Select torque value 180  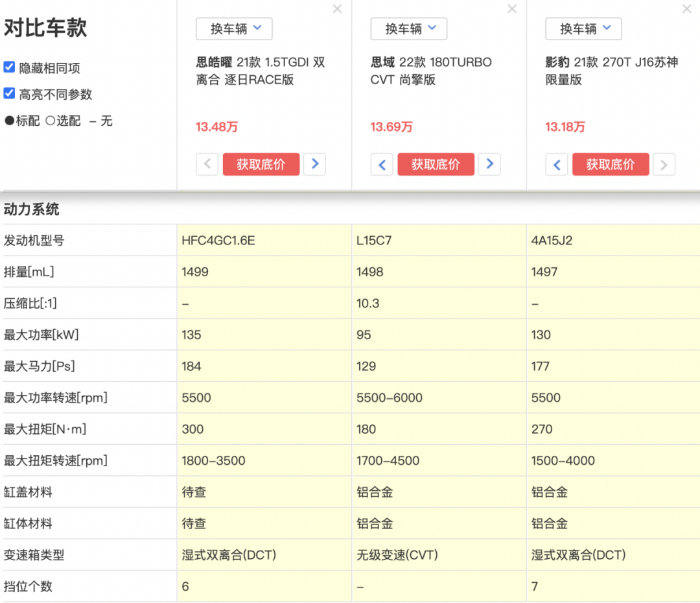366,429
